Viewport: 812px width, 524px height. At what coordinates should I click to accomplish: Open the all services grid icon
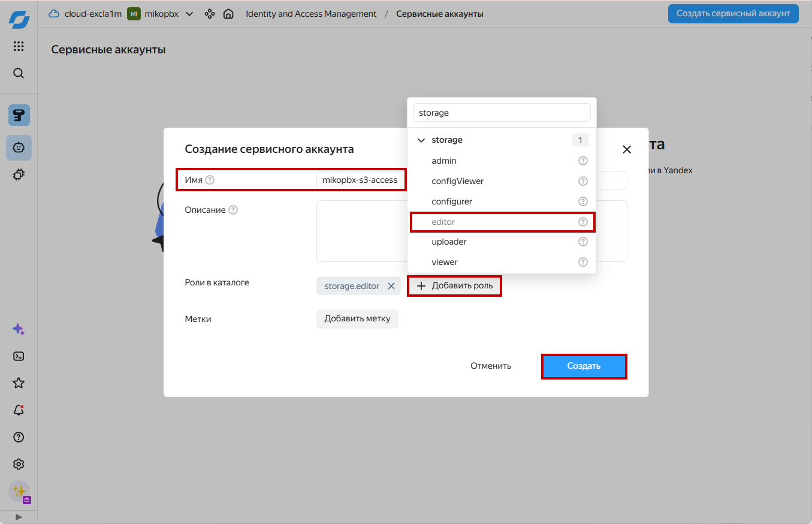tap(19, 46)
